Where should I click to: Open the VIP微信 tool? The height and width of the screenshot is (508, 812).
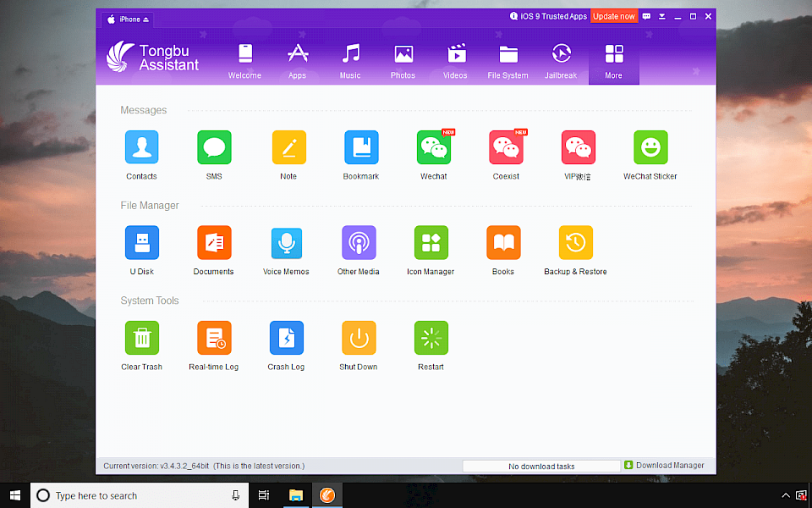pos(578,147)
